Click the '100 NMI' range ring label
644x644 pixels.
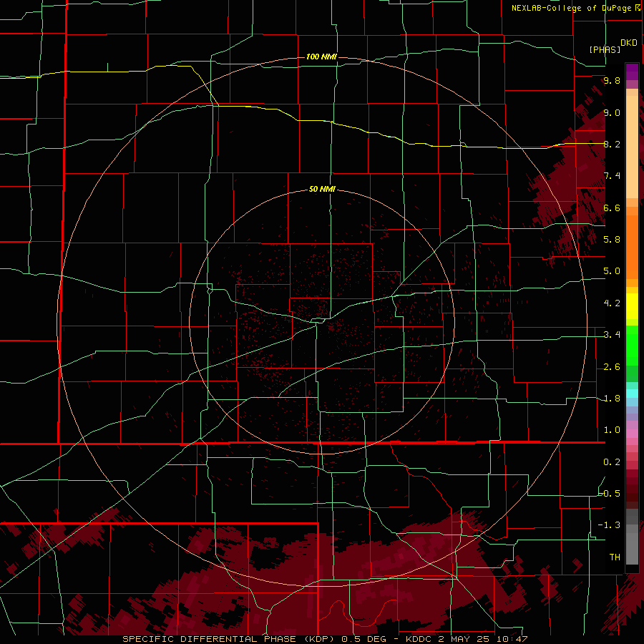click(x=321, y=57)
